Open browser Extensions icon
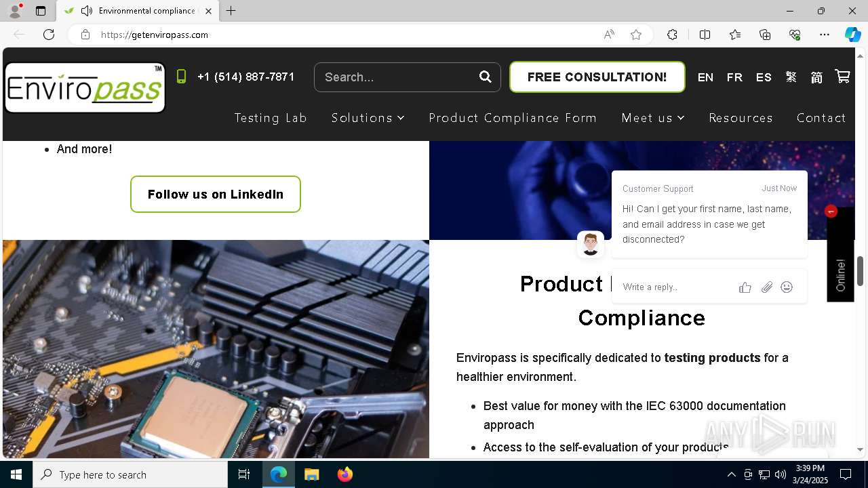868x488 pixels. pos(672,35)
